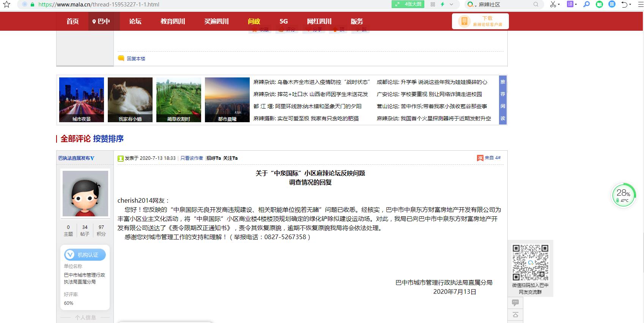Click the blue grid apps icon
This screenshot has height=323, width=644.
(x=612, y=5)
